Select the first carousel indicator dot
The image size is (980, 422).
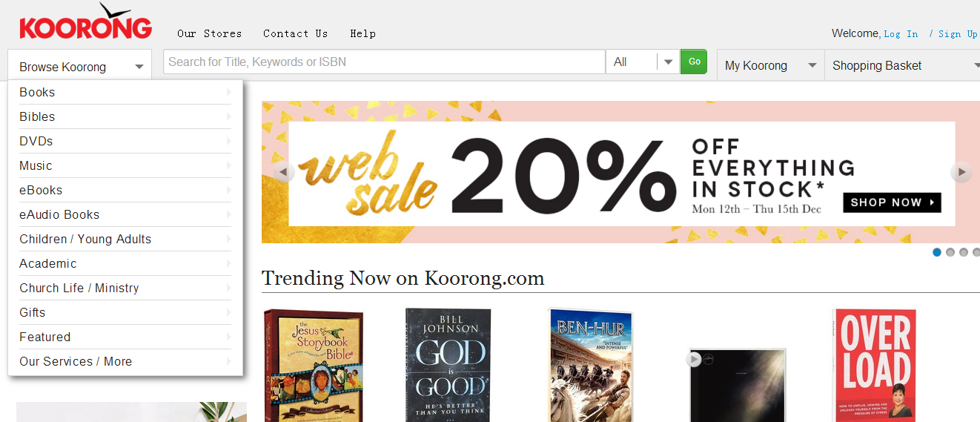point(937,252)
